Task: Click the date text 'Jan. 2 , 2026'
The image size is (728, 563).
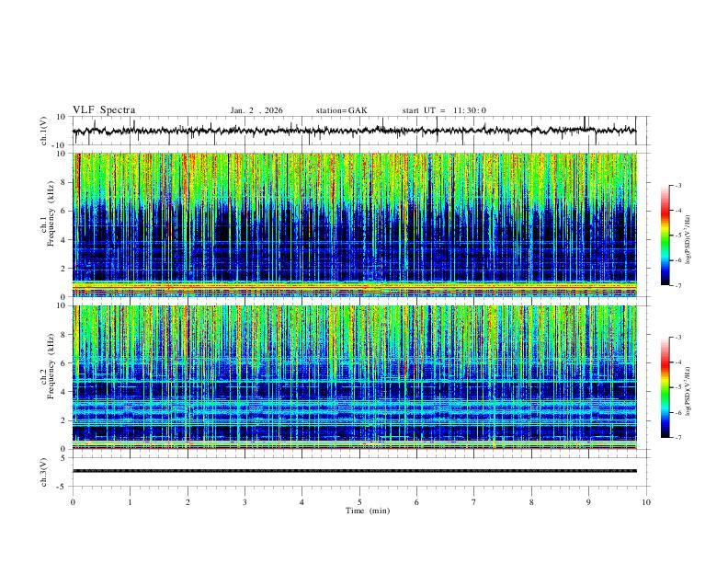Action: [x=256, y=110]
